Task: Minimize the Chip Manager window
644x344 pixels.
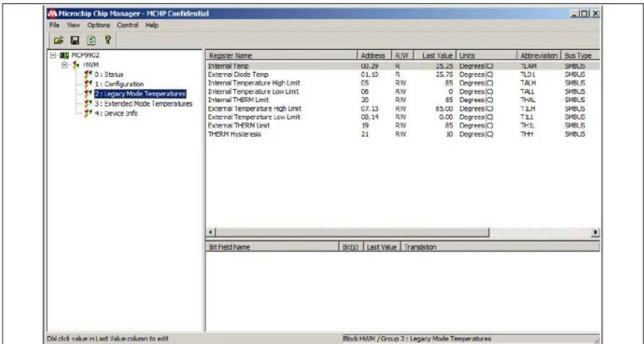Action: pyautogui.click(x=574, y=14)
